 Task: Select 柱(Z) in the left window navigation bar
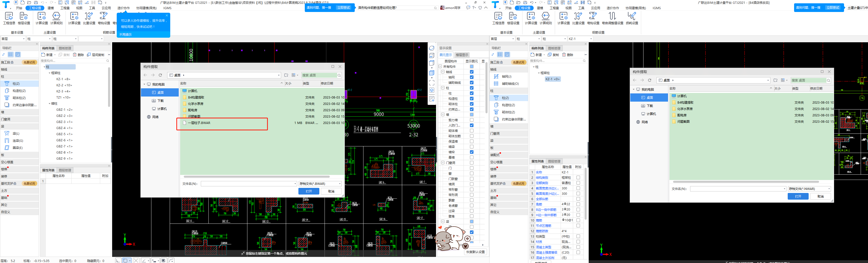point(20,84)
